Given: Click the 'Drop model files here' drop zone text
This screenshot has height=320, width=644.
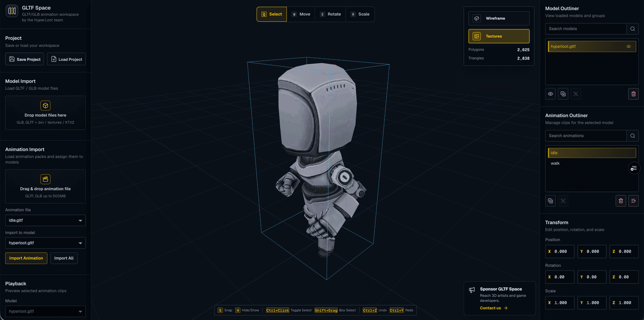Looking at the screenshot, I should click(45, 115).
